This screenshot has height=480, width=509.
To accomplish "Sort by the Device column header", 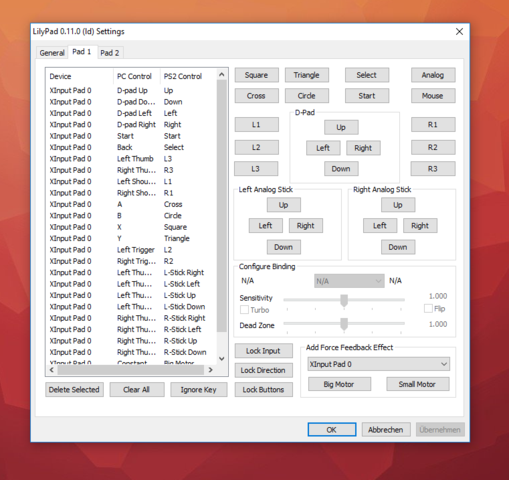I will 80,76.
